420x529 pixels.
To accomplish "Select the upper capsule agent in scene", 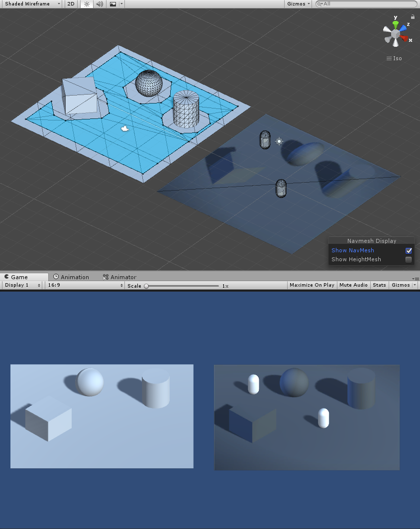I will pos(265,140).
